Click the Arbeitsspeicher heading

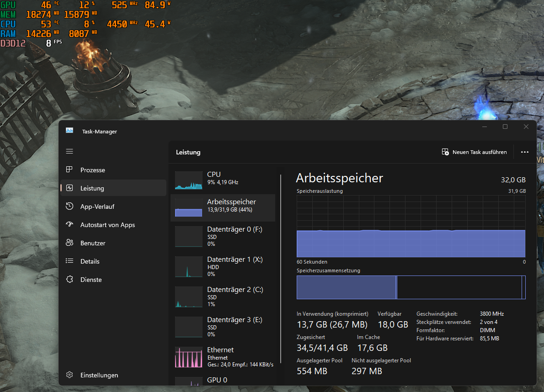point(339,178)
